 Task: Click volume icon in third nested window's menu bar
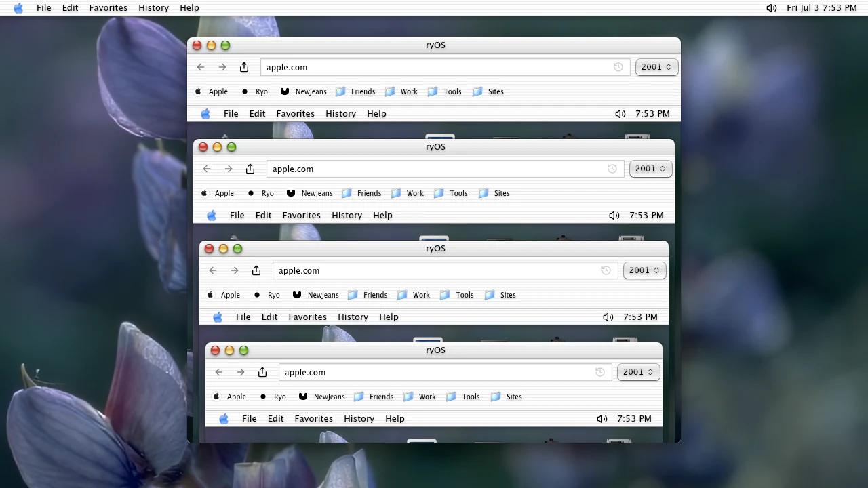[608, 317]
